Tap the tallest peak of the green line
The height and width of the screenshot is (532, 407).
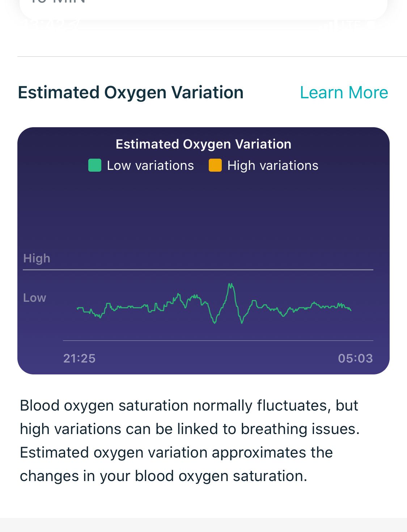pos(230,284)
